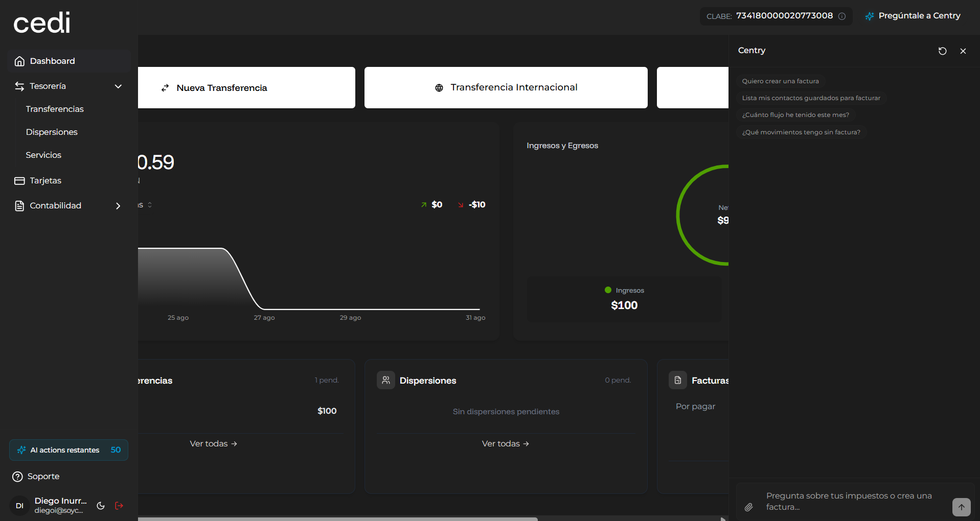Focus the Centry question input field

[849, 502]
